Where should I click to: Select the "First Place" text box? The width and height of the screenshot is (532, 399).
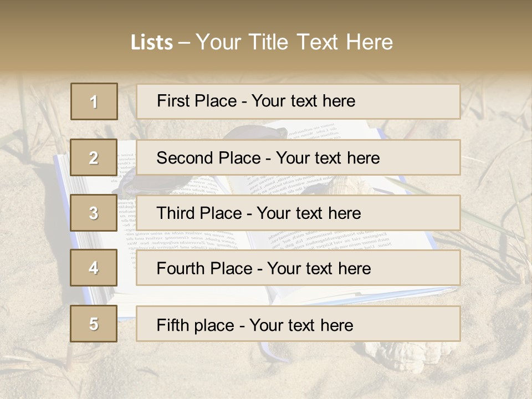298,101
